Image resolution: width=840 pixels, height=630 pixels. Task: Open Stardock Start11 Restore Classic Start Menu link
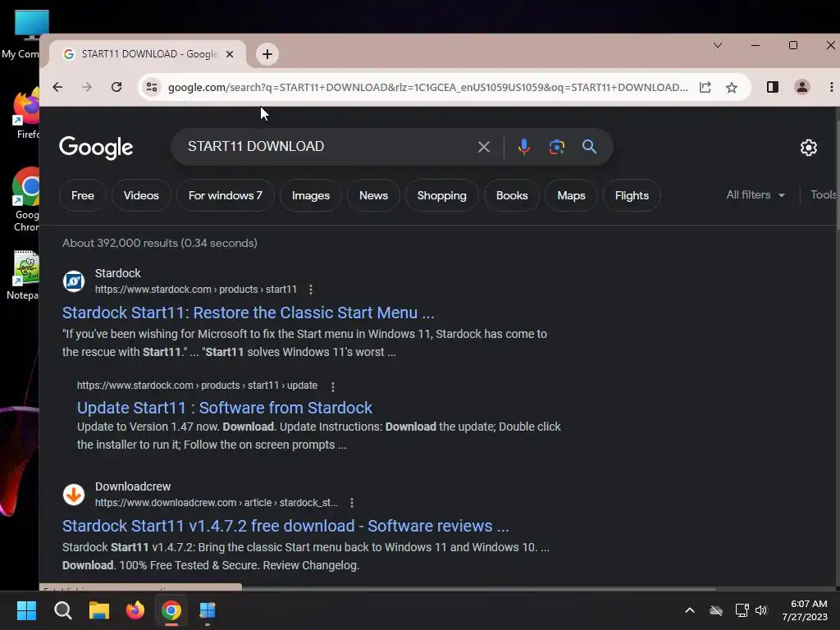click(x=248, y=313)
